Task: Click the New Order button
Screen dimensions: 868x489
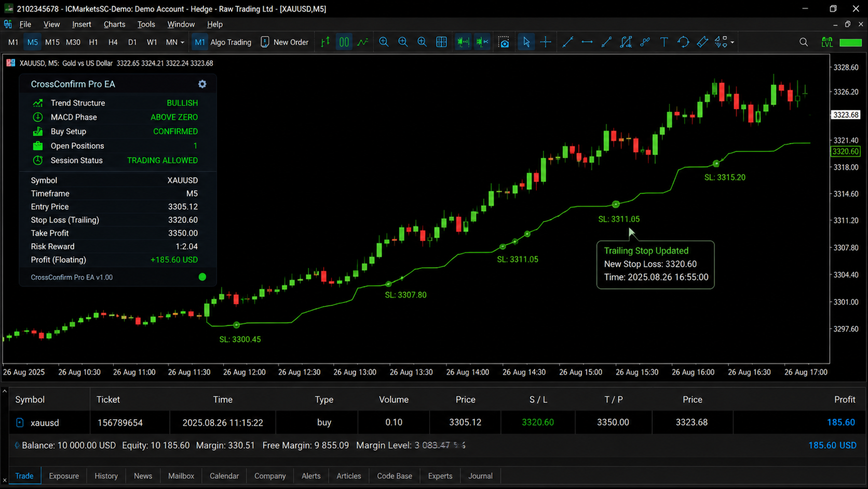Action: (284, 42)
